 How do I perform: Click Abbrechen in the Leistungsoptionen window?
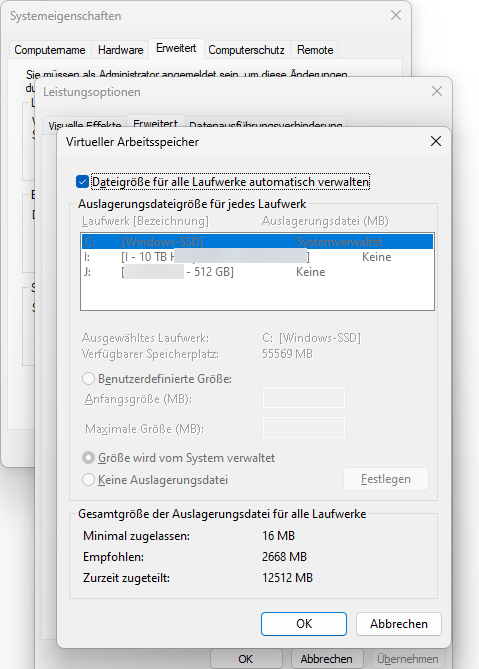[x=326, y=659]
